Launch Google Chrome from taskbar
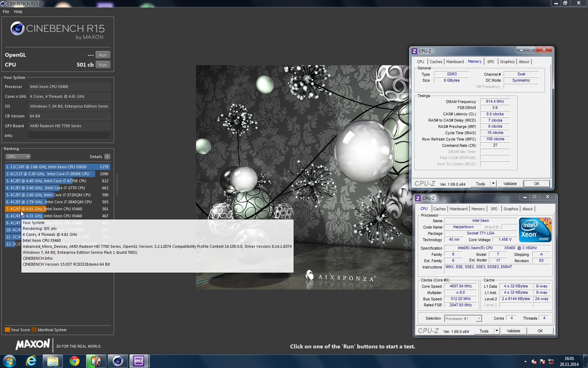This screenshot has height=368, width=588. click(75, 361)
